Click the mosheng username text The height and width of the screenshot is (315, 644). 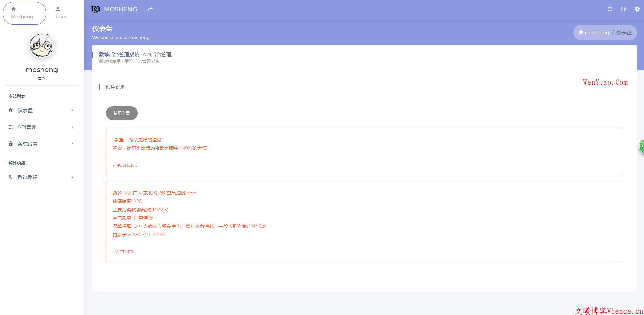42,70
